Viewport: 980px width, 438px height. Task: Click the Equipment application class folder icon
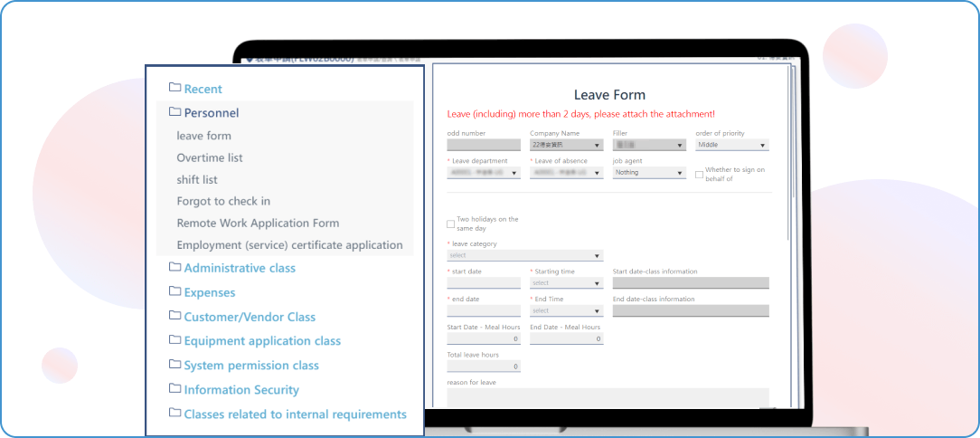(174, 340)
